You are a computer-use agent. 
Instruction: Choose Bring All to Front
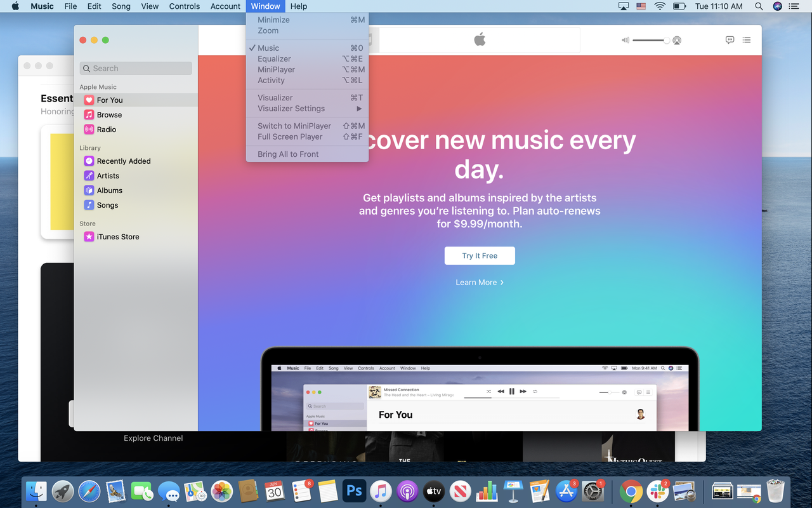click(x=307, y=154)
